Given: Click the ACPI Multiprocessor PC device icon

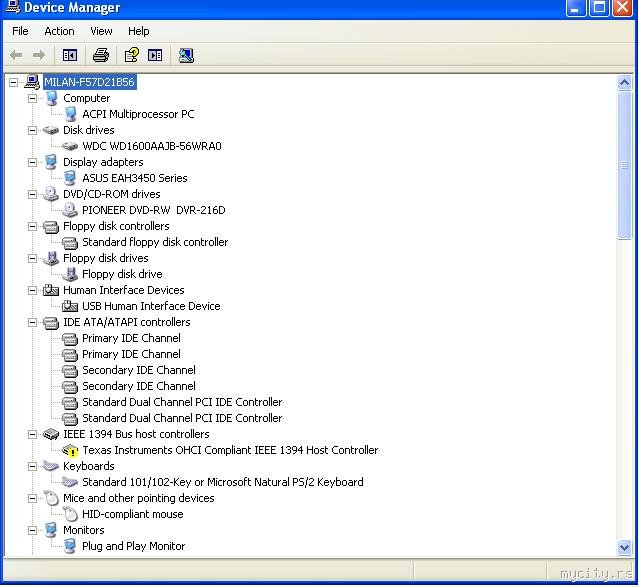Looking at the screenshot, I should (71, 114).
